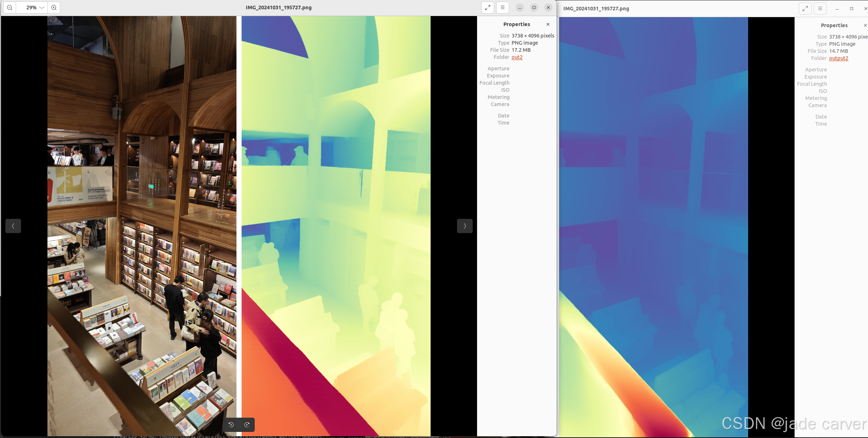The height and width of the screenshot is (438, 868).
Task: Close the left Properties sidebar
Action: [x=548, y=24]
